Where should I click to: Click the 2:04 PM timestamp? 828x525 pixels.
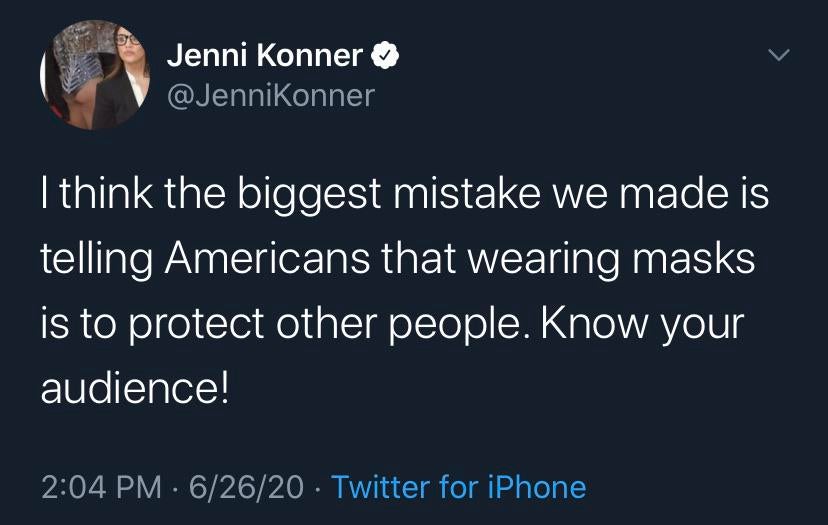(101, 487)
